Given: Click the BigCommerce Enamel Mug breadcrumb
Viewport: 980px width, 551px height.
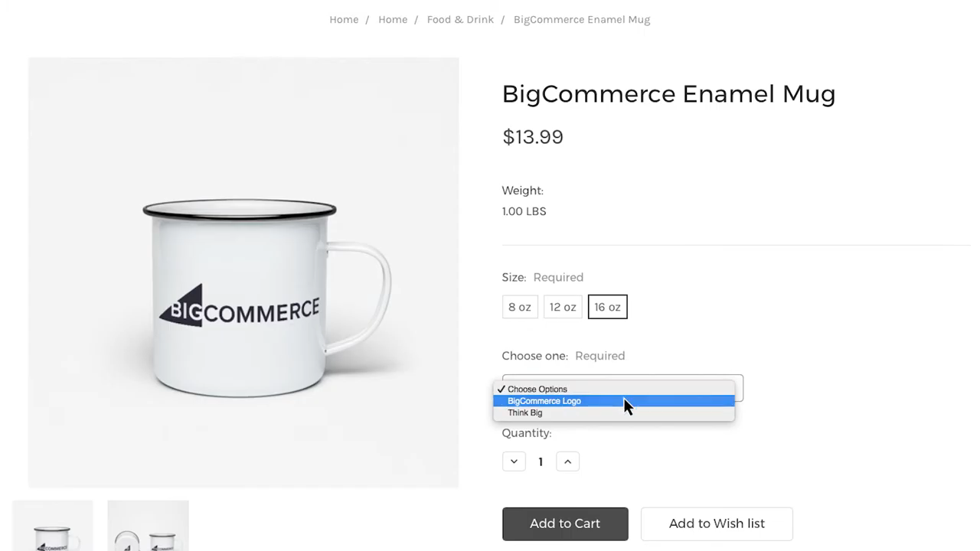Looking at the screenshot, I should [x=582, y=19].
